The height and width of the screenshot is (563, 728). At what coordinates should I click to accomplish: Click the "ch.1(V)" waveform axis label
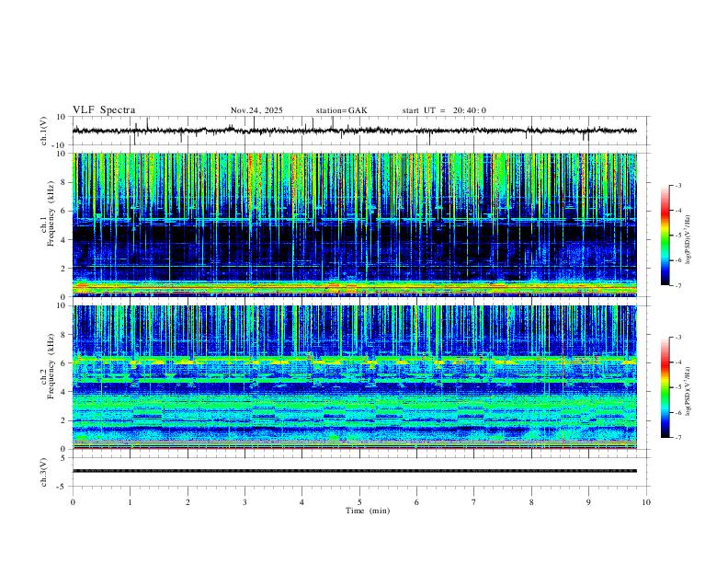tap(44, 131)
